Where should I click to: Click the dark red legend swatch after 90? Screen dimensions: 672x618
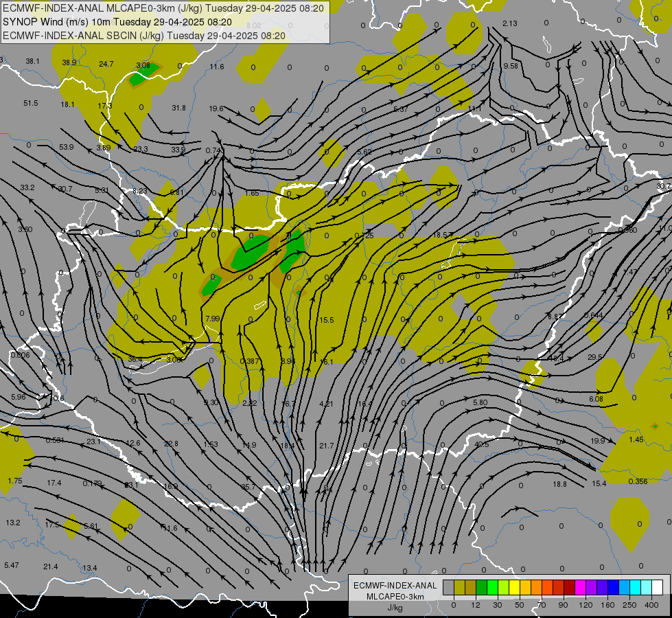click(x=569, y=588)
